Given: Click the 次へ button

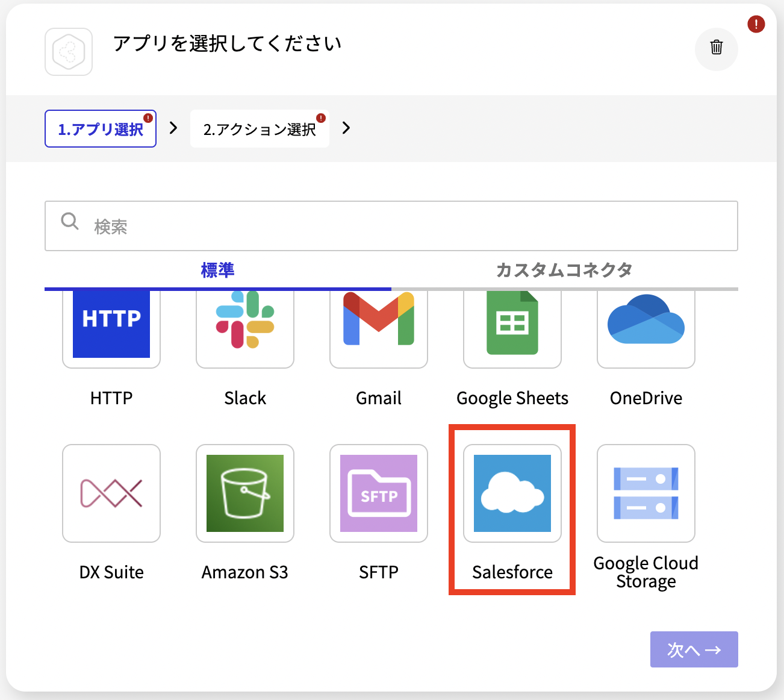Looking at the screenshot, I should (x=694, y=649).
